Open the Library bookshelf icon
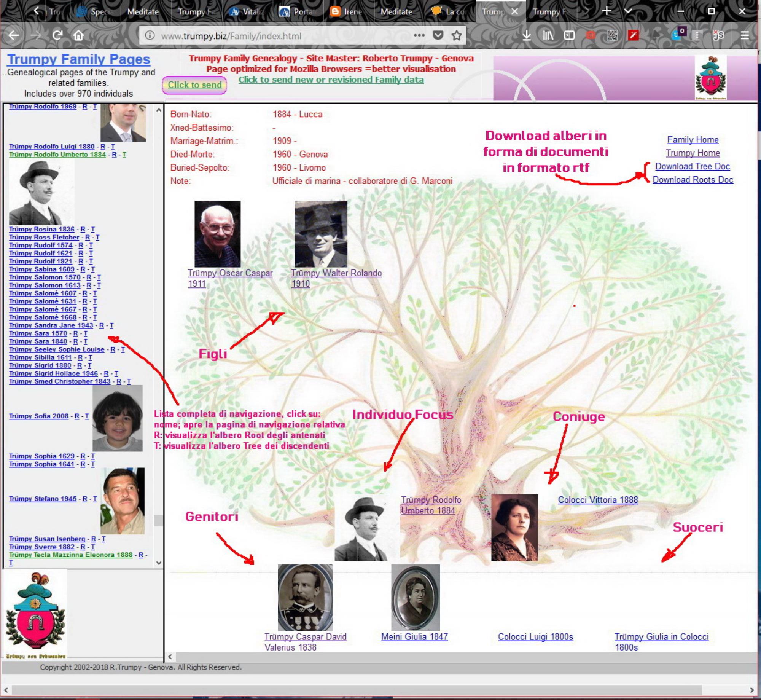The height and width of the screenshot is (700, 761). [x=548, y=35]
